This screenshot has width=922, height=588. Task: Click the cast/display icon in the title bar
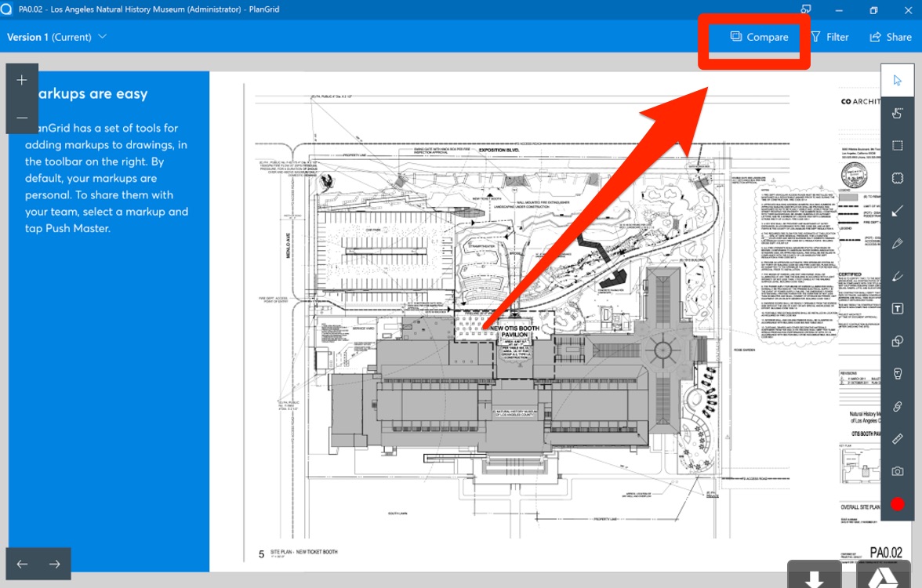pyautogui.click(x=805, y=9)
